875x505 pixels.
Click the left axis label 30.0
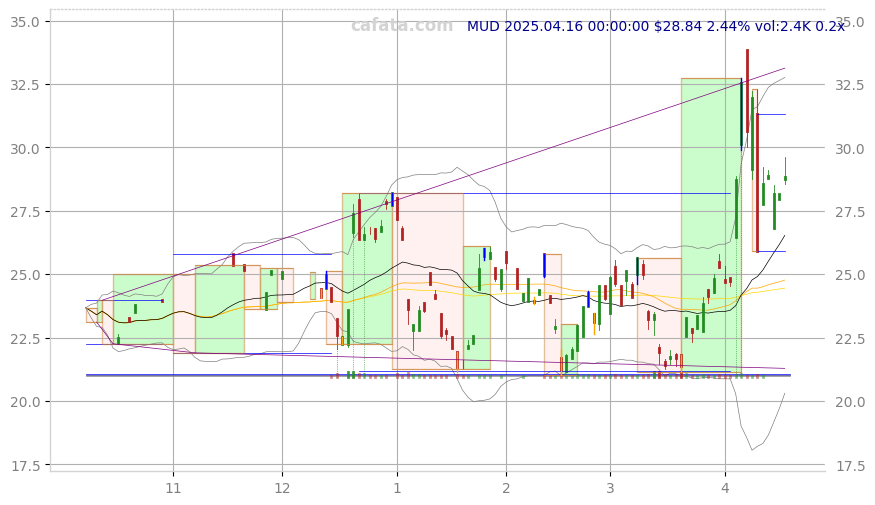(25, 148)
